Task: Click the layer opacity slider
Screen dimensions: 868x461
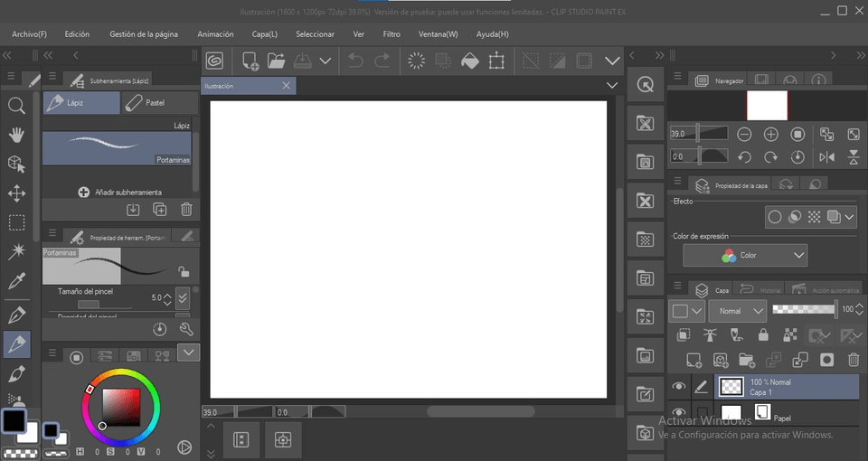Action: click(805, 310)
